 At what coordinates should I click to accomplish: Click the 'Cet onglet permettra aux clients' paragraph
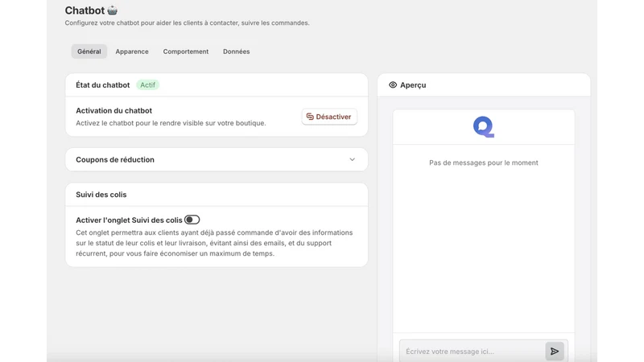(214, 243)
